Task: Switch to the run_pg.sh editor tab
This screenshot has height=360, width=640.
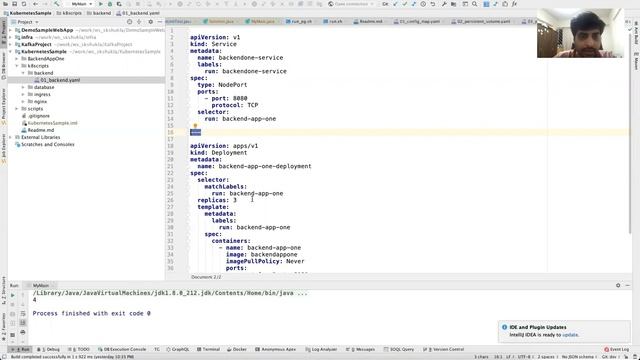Action: tap(301, 21)
